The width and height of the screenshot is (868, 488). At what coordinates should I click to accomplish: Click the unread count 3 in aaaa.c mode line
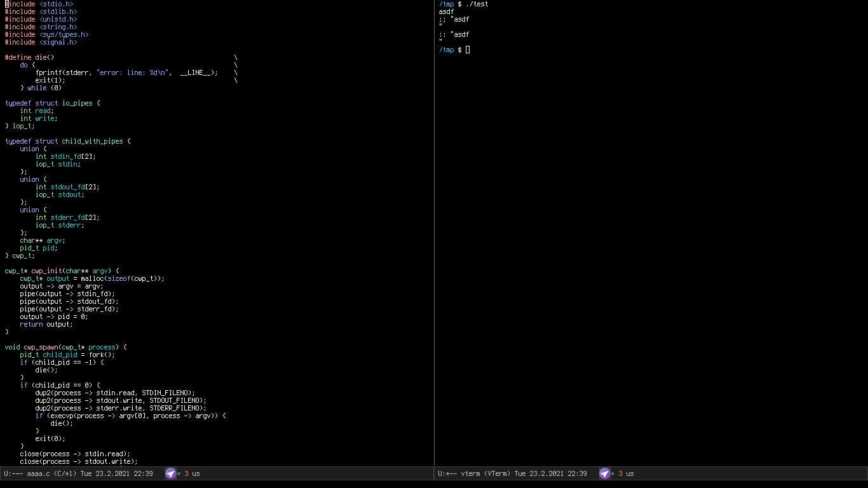pos(186,474)
